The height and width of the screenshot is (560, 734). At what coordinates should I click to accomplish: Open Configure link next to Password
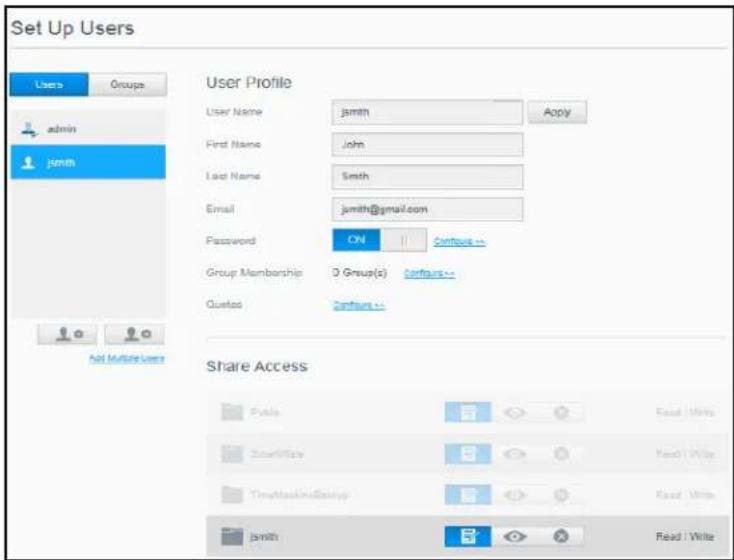tap(459, 241)
